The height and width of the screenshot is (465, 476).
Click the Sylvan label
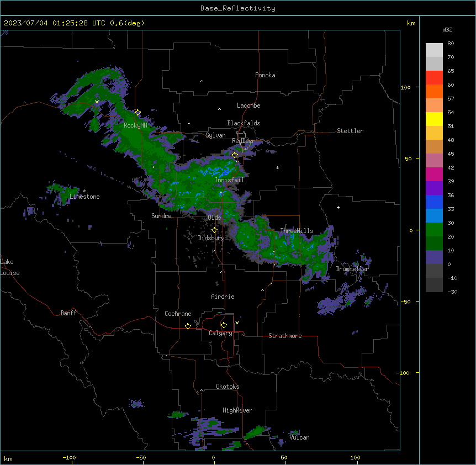click(215, 135)
